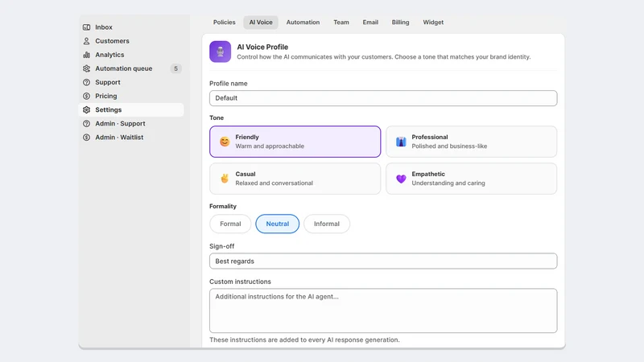Click the 'Profile name' label
Image resolution: width=644 pixels, height=362 pixels.
[x=229, y=84]
